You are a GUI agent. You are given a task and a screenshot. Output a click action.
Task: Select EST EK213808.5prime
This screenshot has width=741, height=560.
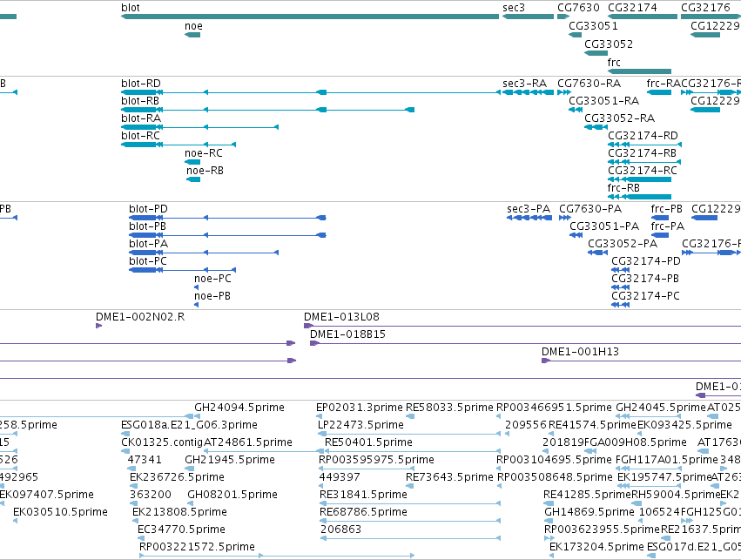tap(135, 522)
